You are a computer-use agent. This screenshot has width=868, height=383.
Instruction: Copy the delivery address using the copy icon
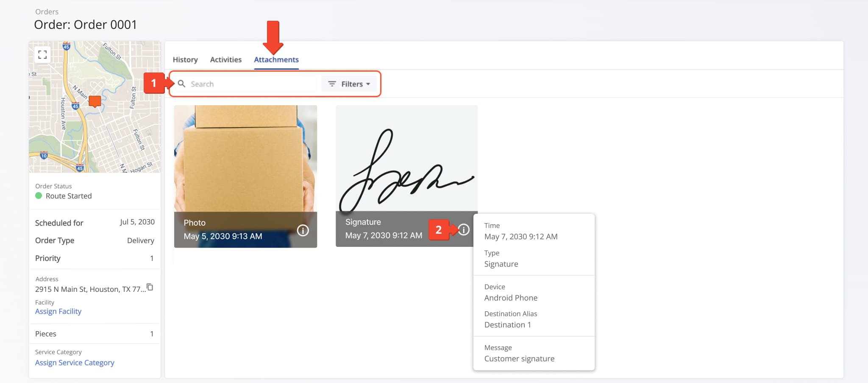coord(150,287)
